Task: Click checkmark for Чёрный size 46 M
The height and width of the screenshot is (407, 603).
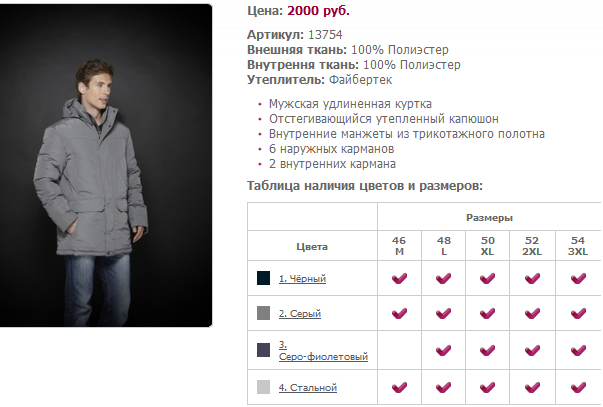Action: (399, 278)
